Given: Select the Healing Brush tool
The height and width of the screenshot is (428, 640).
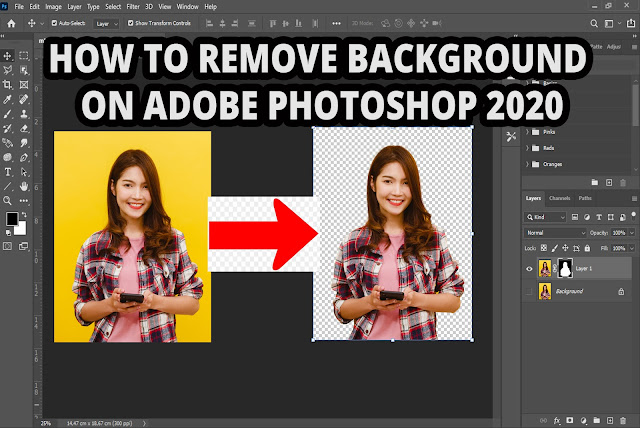Looking at the screenshot, I should click(x=24, y=99).
